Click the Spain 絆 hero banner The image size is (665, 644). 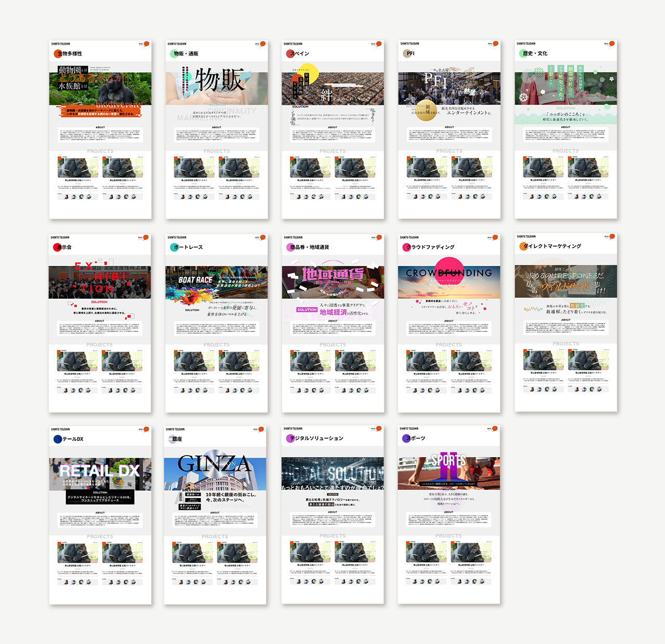tap(333, 88)
